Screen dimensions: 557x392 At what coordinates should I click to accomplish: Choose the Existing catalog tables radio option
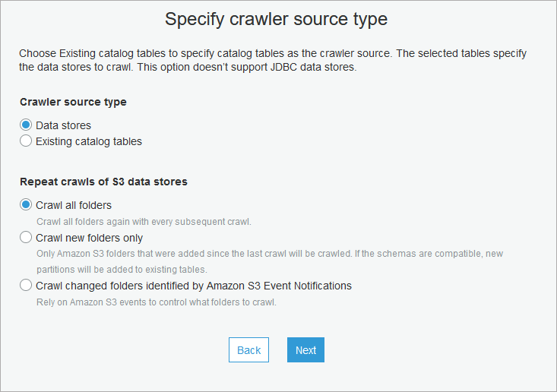(26, 141)
